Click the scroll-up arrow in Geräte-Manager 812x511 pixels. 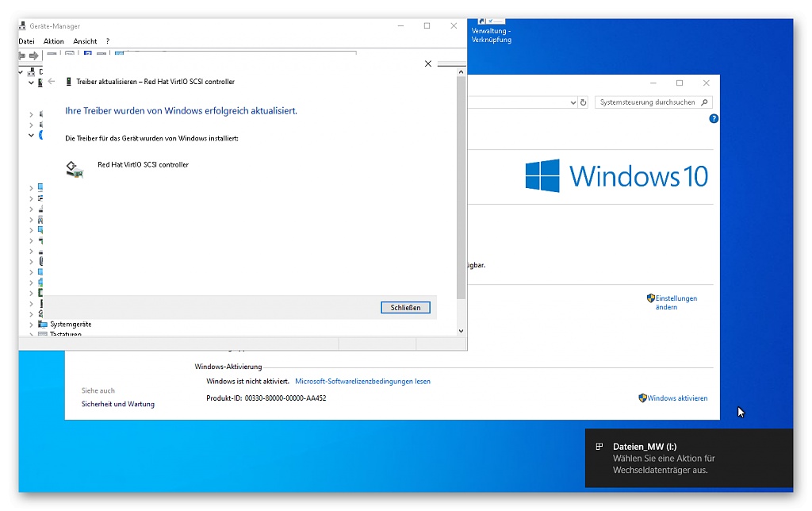(x=461, y=72)
